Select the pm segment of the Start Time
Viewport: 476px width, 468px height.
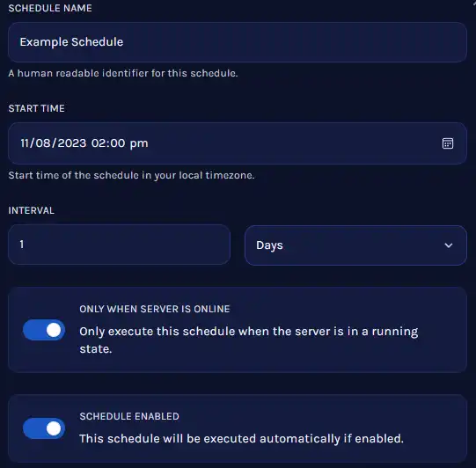tap(139, 143)
